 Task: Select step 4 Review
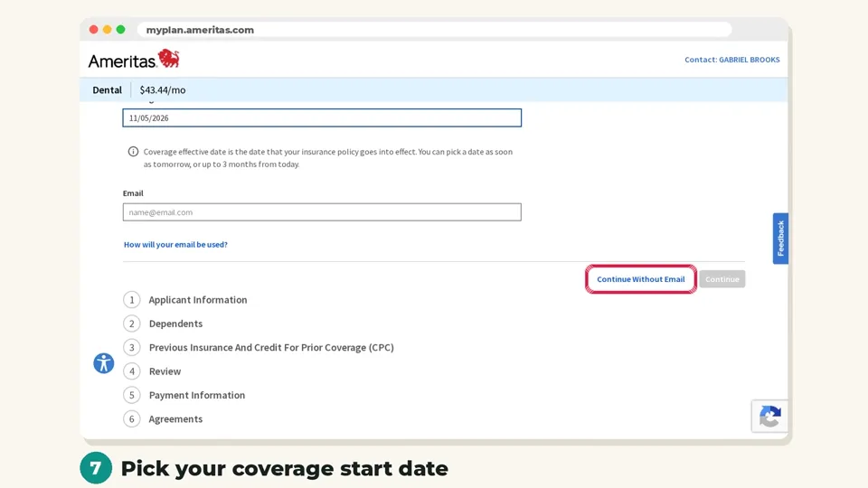pyautogui.click(x=152, y=371)
